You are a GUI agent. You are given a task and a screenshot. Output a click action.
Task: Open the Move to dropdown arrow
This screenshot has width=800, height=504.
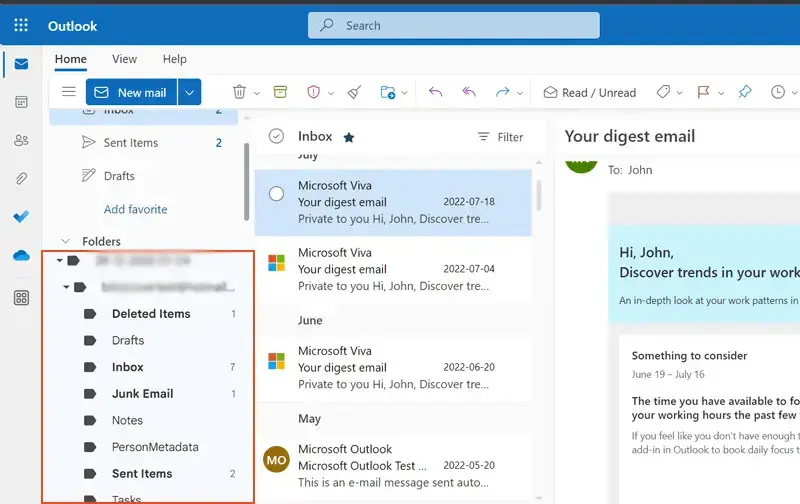(x=404, y=93)
